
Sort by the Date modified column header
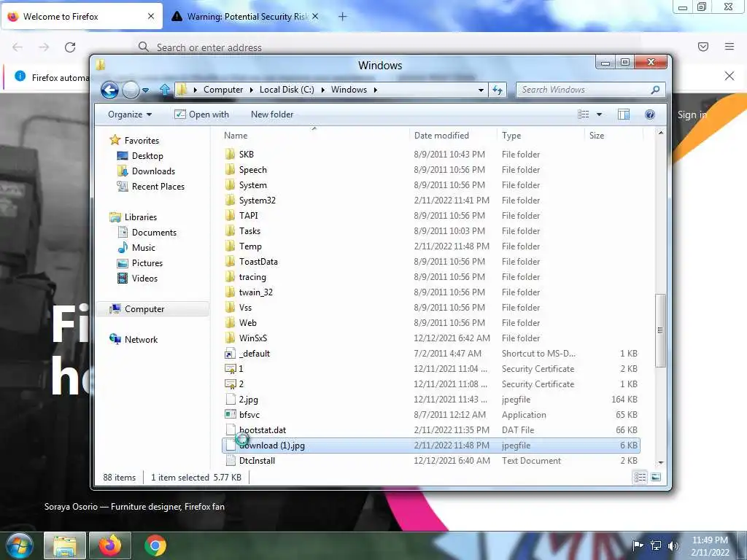click(x=452, y=135)
